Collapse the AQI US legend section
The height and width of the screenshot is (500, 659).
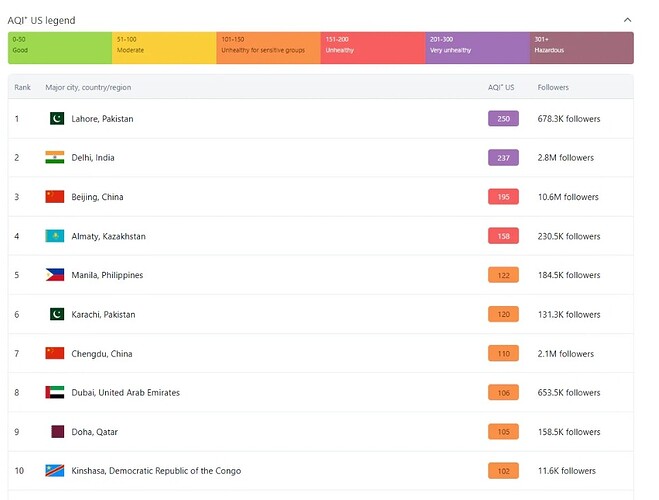click(627, 20)
